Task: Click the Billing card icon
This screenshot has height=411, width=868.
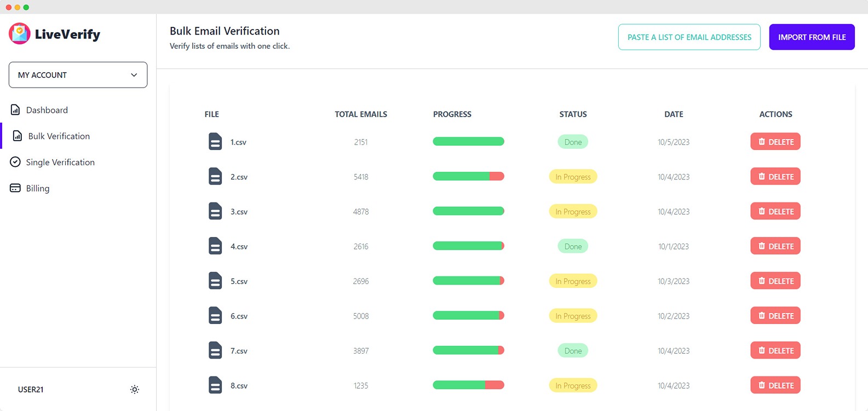Action: click(x=15, y=188)
